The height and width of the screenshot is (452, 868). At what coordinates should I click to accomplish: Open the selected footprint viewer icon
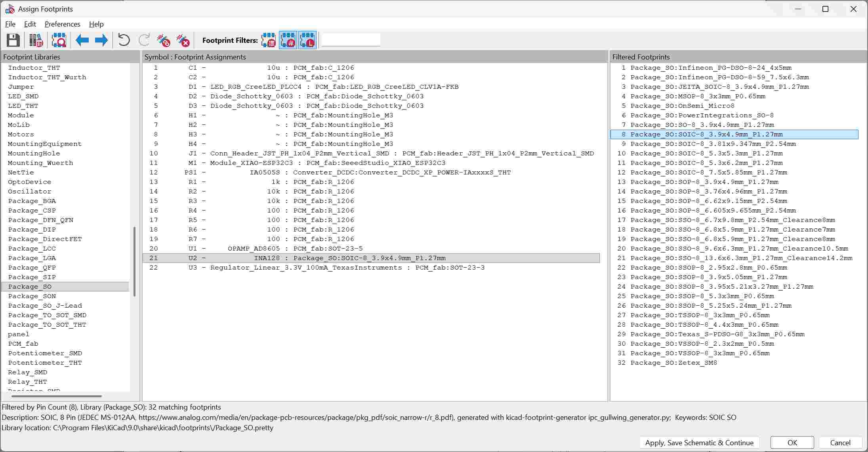[x=59, y=40]
